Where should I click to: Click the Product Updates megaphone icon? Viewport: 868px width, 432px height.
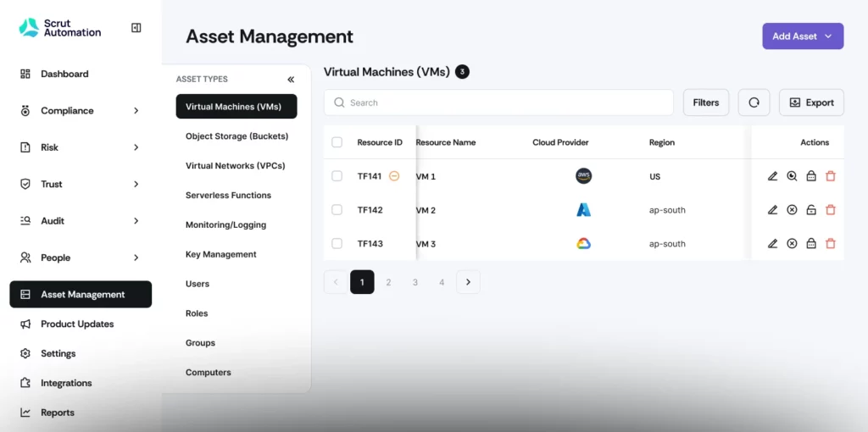click(x=25, y=324)
